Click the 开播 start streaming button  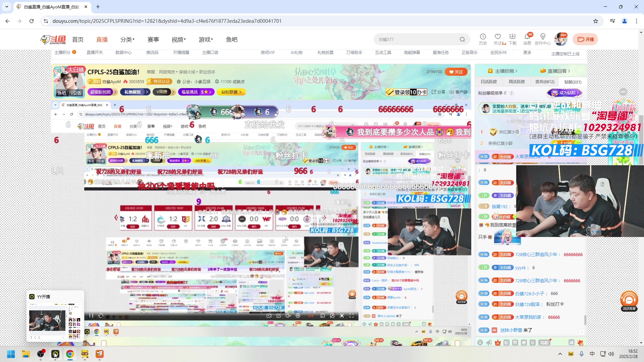[585, 39]
